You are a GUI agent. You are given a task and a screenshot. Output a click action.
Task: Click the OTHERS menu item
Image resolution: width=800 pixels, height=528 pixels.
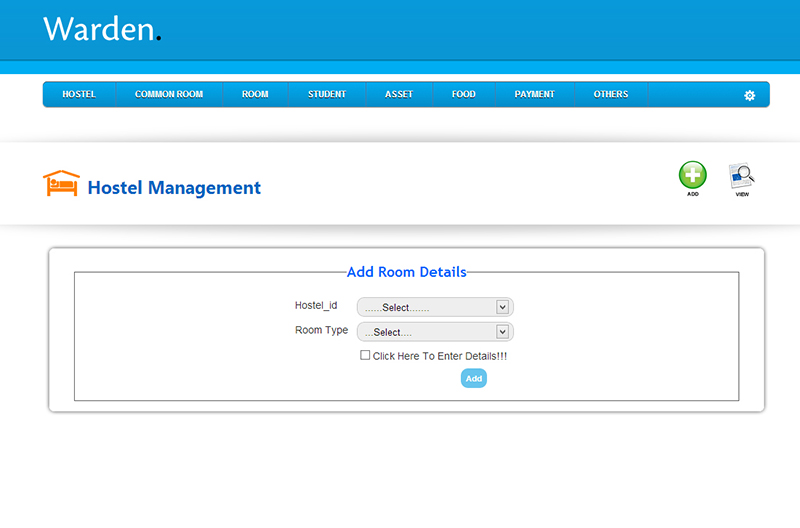pos(611,94)
